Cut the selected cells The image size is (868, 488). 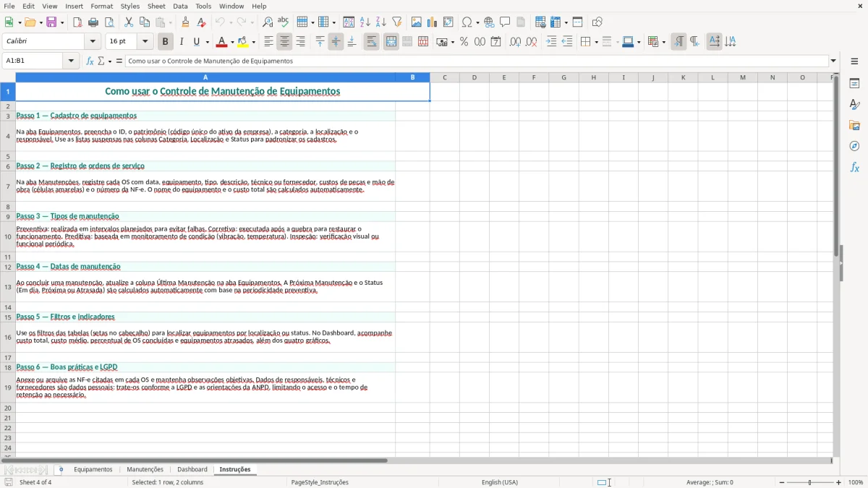click(x=129, y=22)
